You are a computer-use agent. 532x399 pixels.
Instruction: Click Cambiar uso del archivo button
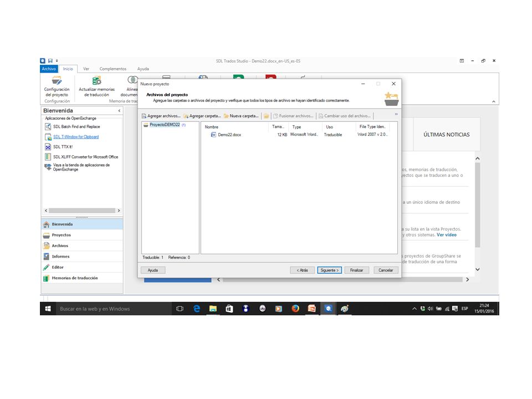pyautogui.click(x=344, y=116)
